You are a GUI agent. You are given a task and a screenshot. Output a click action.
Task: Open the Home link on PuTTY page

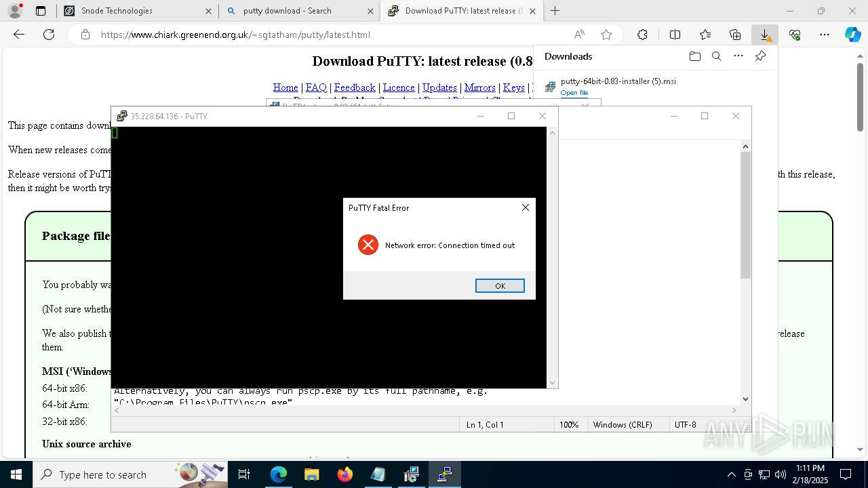pos(285,87)
